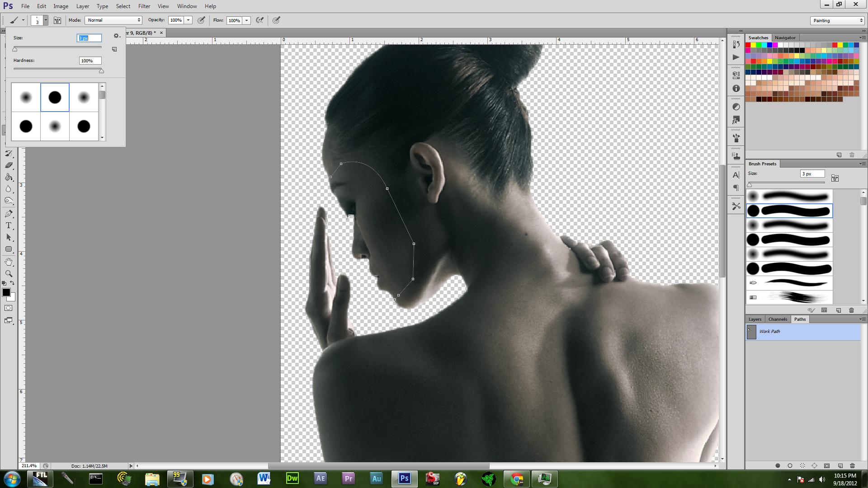This screenshot has width=868, height=488.
Task: Toggle the Brush panel from options bar
Action: (57, 20)
